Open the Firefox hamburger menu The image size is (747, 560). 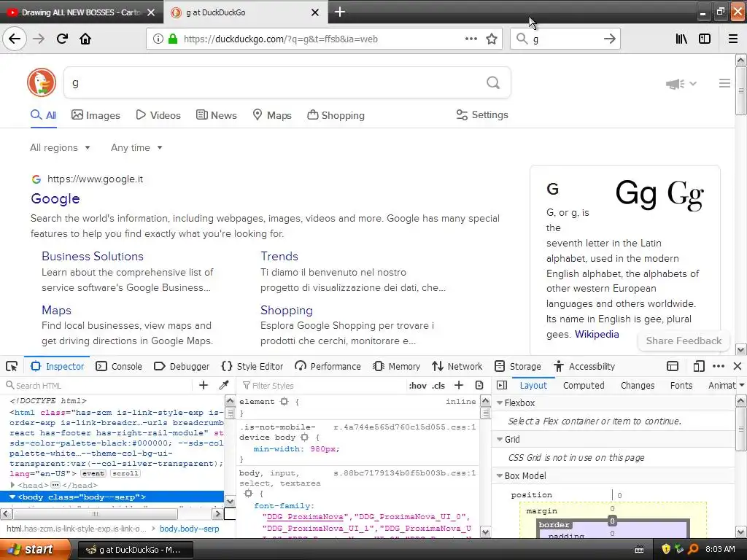click(733, 39)
